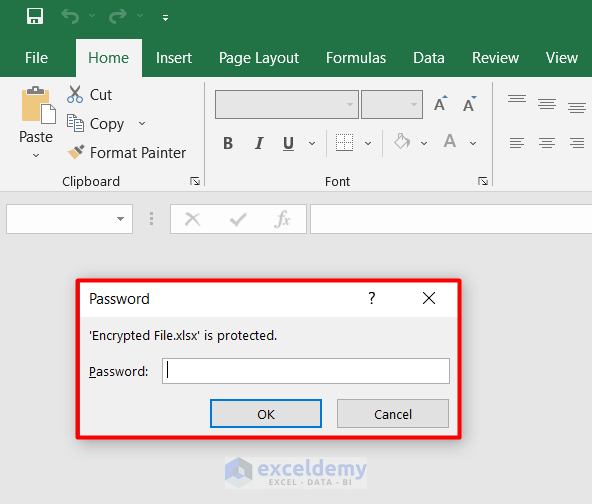
Task: Open Clipboard pane dialog launcher
Action: point(195,181)
